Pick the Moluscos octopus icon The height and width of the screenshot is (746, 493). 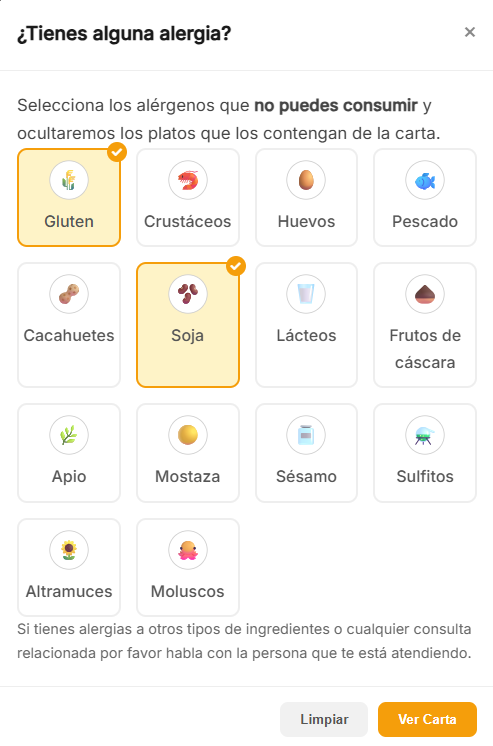point(187,550)
